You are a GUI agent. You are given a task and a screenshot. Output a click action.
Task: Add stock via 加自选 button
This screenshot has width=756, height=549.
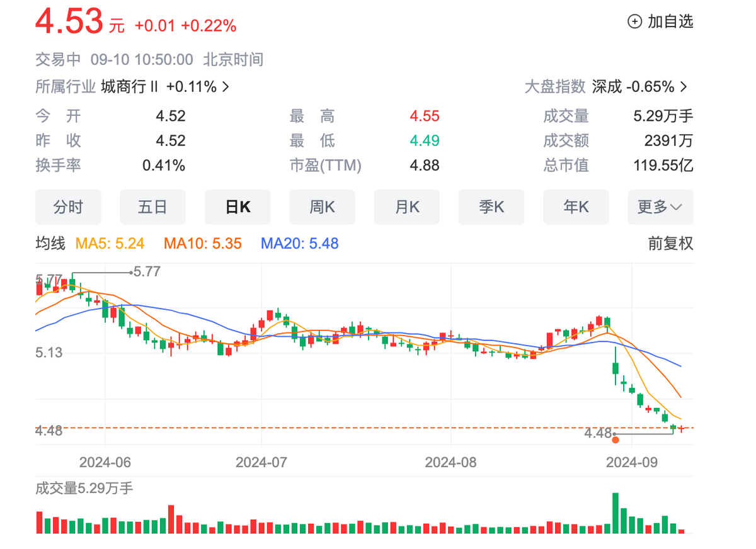pos(660,21)
